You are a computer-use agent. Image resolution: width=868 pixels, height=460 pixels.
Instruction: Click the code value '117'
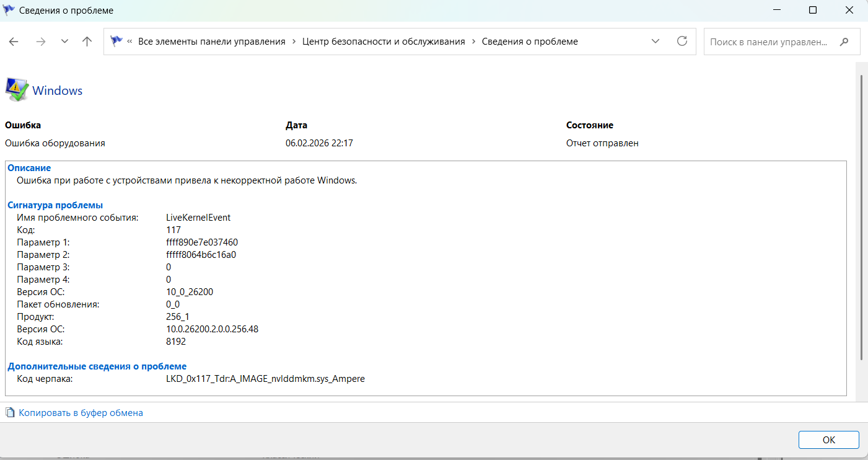[173, 230]
